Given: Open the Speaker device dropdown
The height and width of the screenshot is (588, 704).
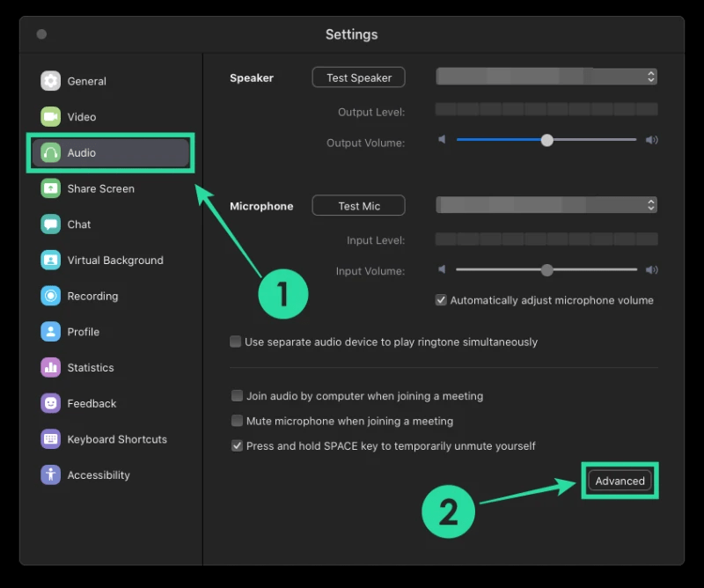Looking at the screenshot, I should pos(649,77).
